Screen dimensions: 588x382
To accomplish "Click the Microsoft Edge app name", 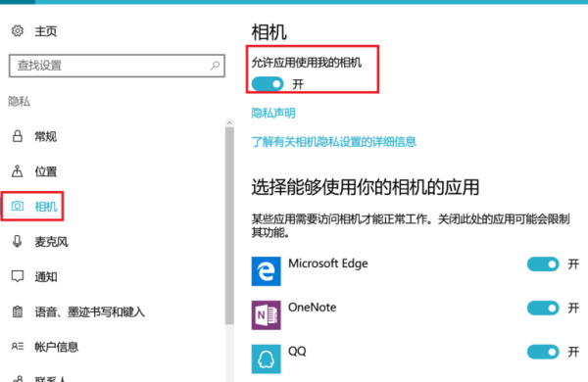I will point(327,263).
